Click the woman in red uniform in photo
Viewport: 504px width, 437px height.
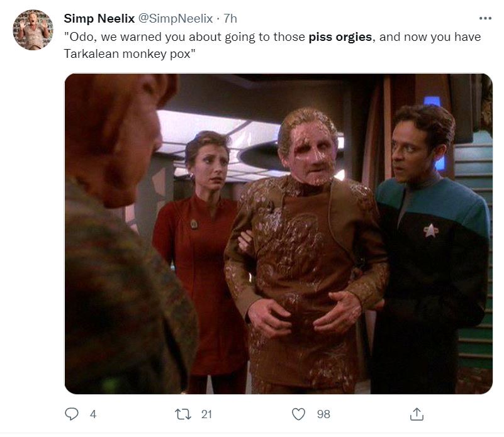click(x=201, y=257)
